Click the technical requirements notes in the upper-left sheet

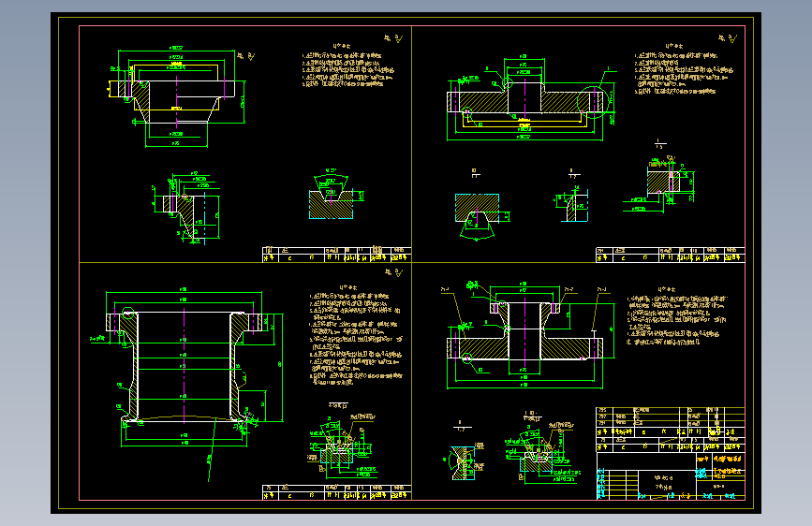[x=348, y=66]
